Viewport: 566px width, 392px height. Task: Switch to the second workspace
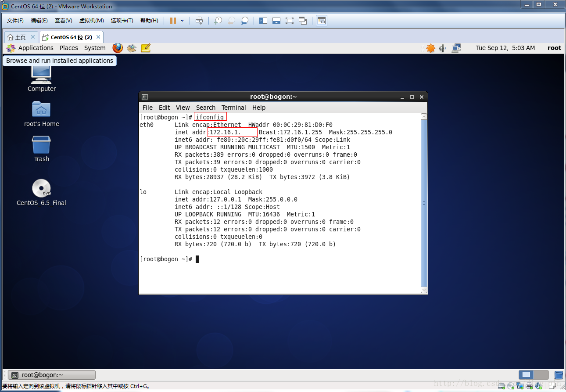[x=541, y=375]
